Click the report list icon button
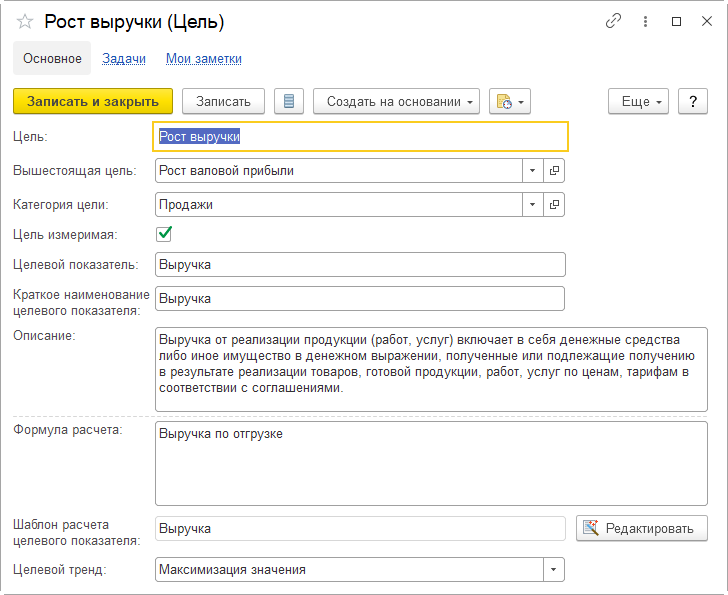This screenshot has width=728, height=595. pyautogui.click(x=289, y=101)
